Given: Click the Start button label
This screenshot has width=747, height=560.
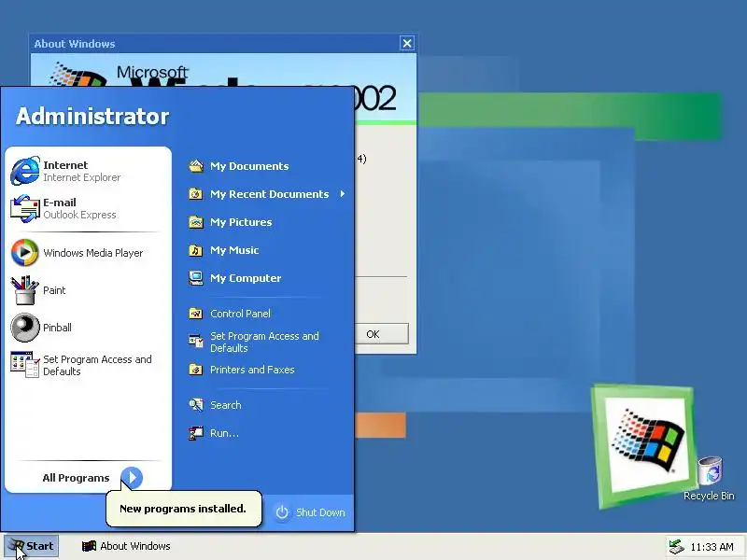Looking at the screenshot, I should tap(39, 546).
